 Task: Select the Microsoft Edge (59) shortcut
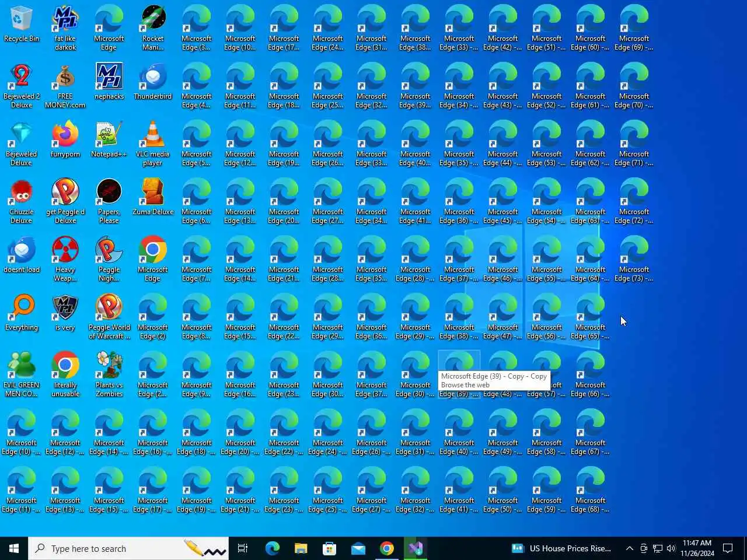click(546, 490)
